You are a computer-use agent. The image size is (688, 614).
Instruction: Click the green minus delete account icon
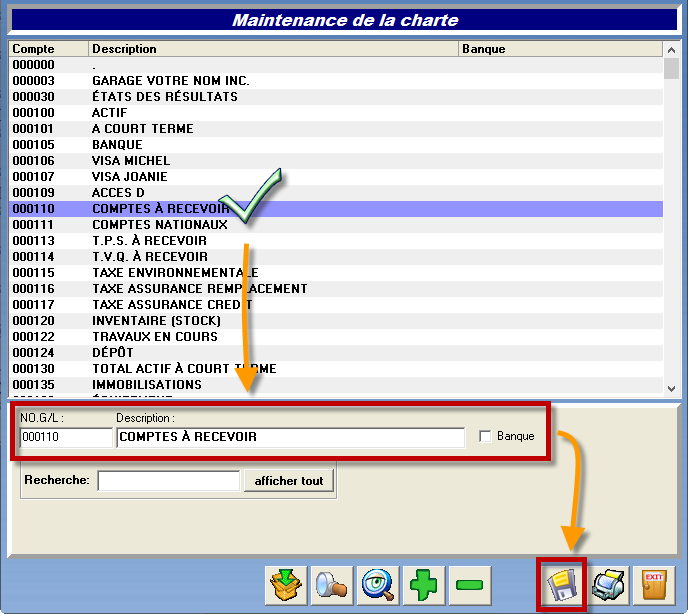pos(470,585)
